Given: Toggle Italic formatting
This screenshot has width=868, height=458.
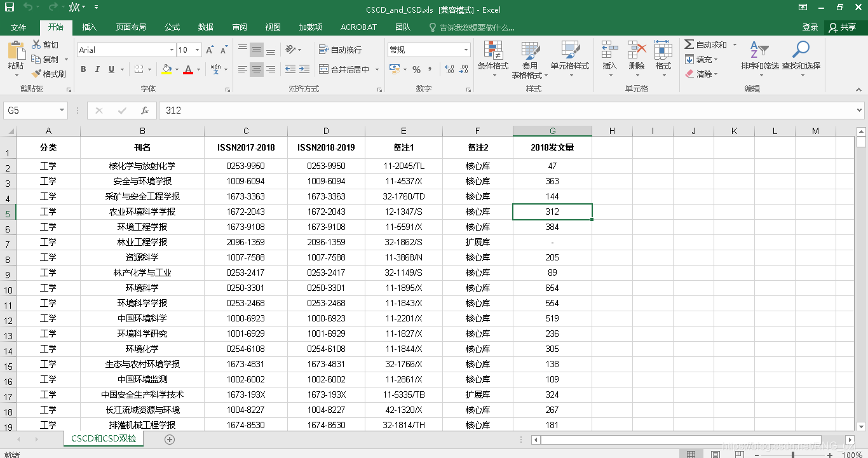Looking at the screenshot, I should coord(97,69).
